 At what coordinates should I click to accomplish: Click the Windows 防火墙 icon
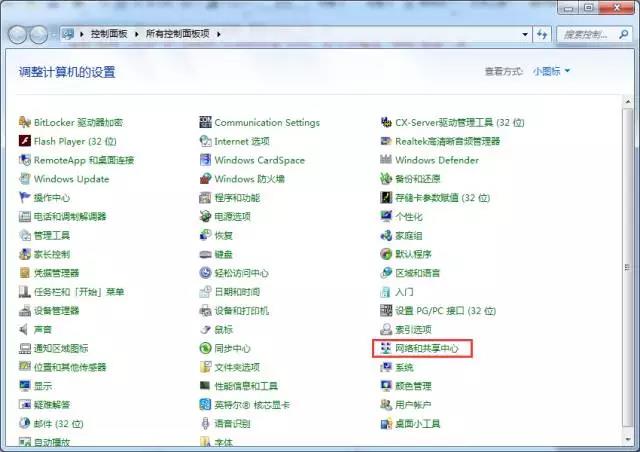coord(205,178)
